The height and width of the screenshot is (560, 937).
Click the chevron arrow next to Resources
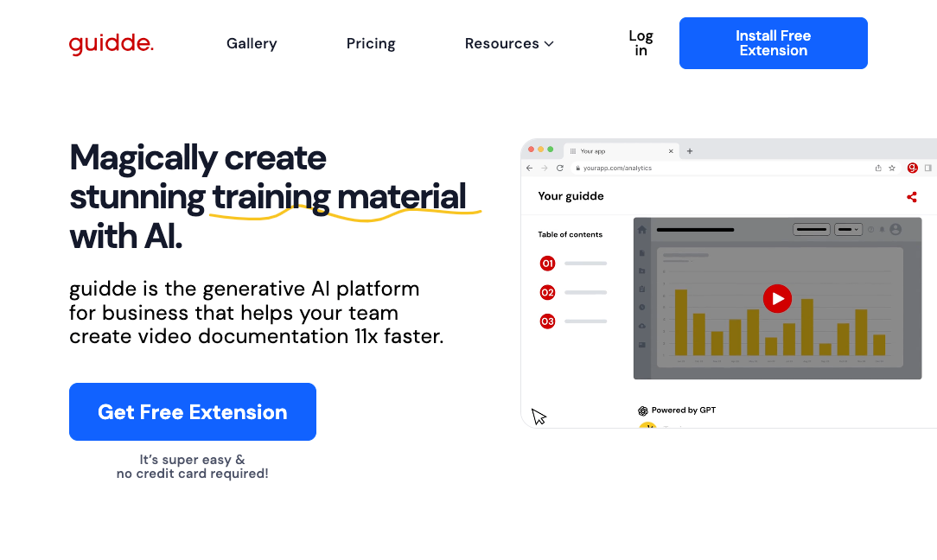(549, 44)
